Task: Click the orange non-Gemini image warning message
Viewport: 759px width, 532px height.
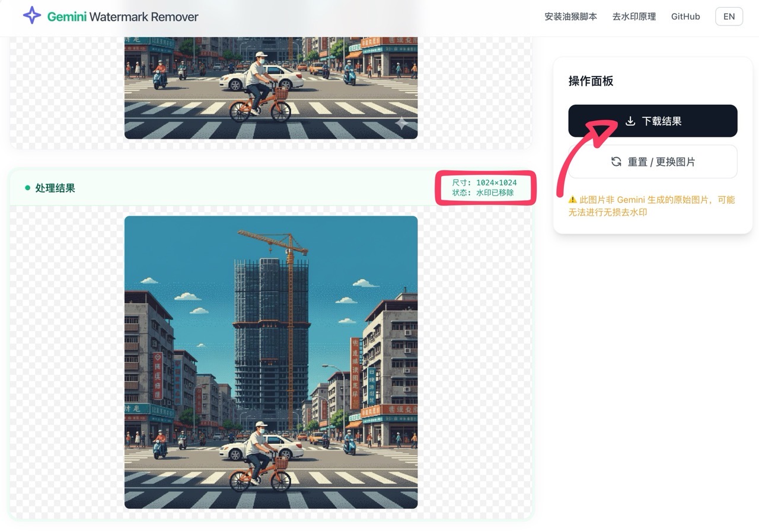Action: click(652, 206)
